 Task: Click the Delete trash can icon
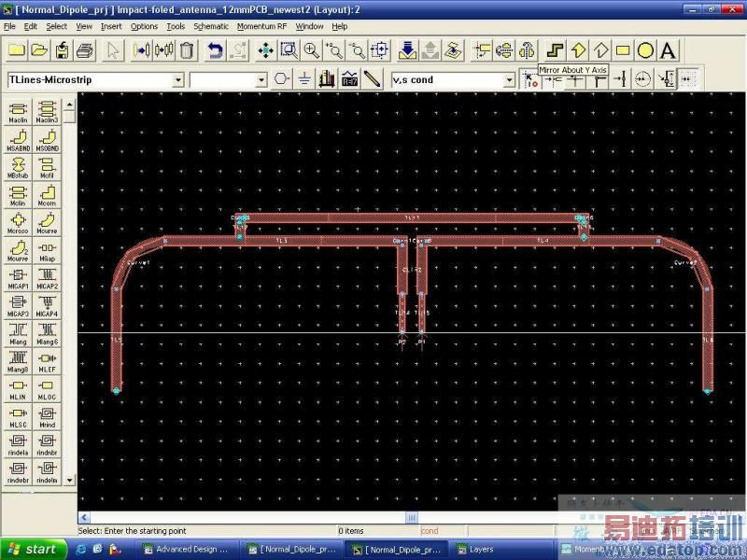[187, 50]
